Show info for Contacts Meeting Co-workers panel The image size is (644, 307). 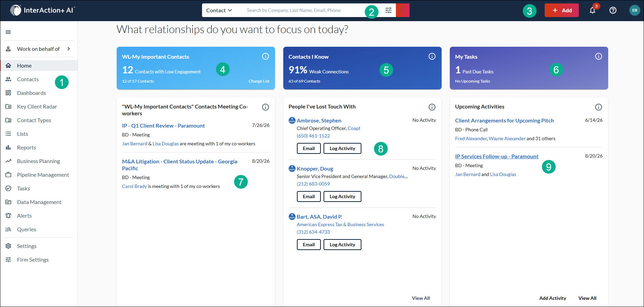coord(266,107)
